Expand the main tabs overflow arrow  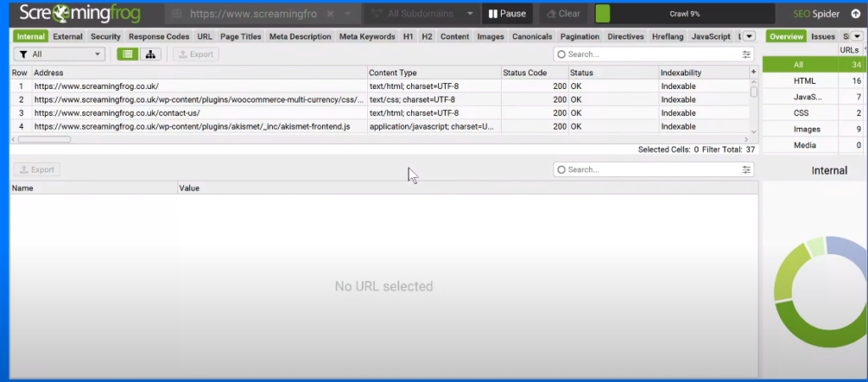pos(749,36)
